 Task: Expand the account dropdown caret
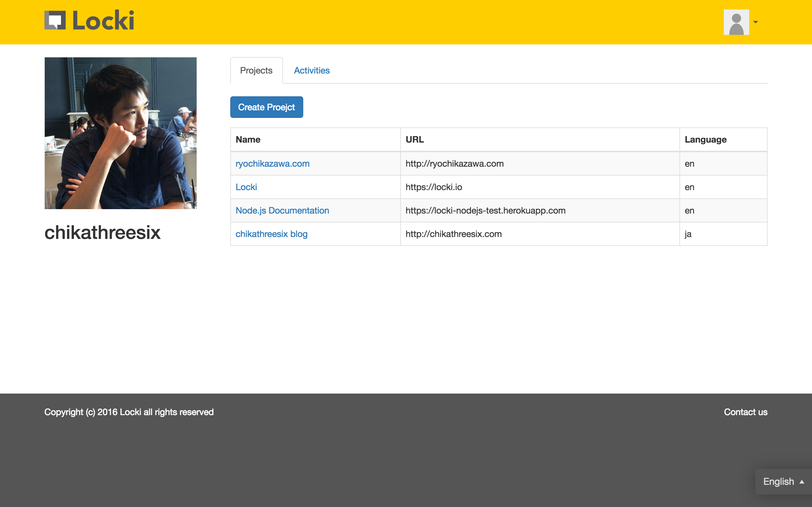[x=756, y=22]
